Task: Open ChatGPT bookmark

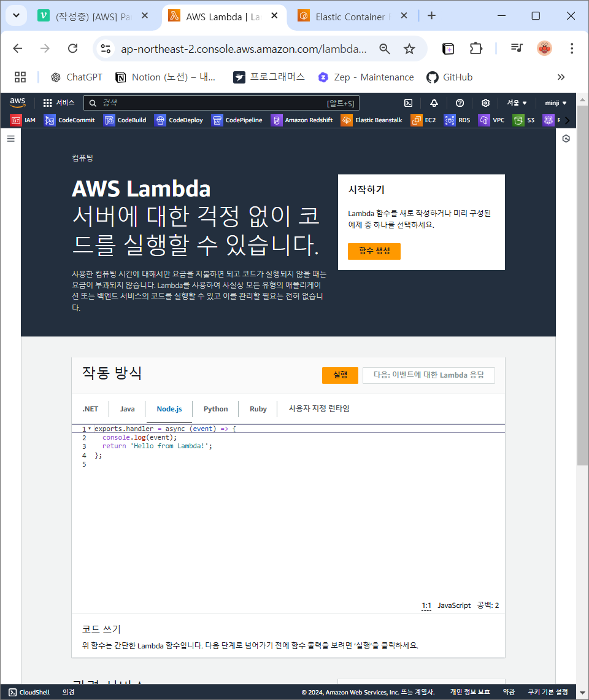Action: pos(76,77)
